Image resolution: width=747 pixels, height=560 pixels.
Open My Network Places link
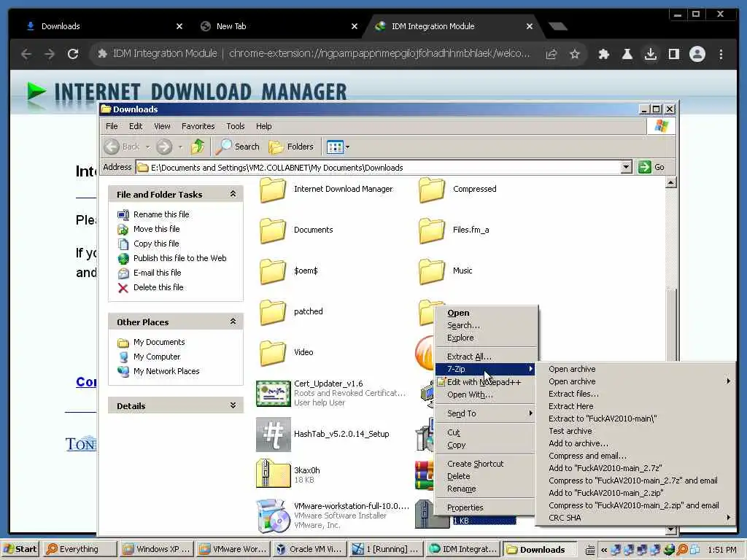166,371
